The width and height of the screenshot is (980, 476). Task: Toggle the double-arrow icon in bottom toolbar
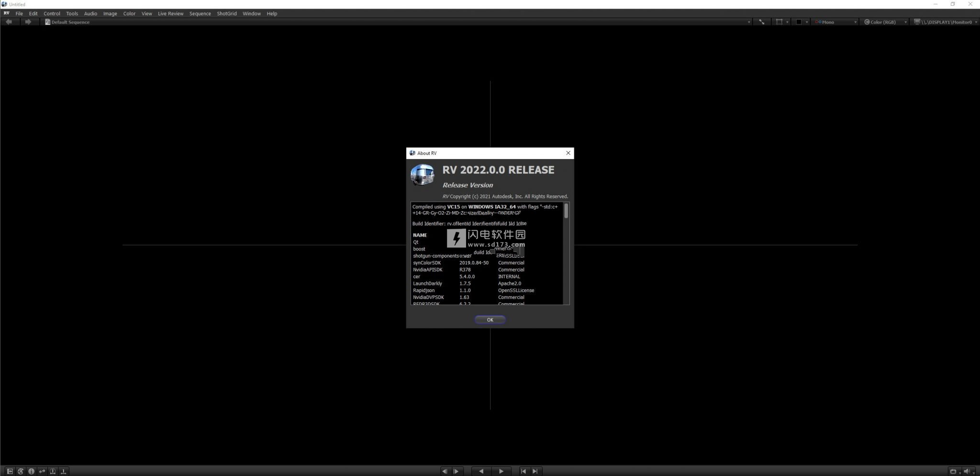[42, 471]
